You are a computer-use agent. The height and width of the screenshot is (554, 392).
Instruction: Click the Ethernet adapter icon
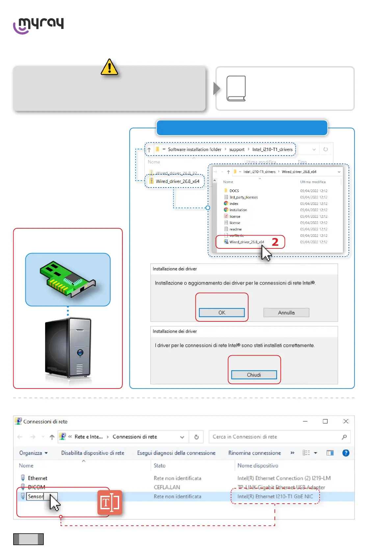pyautogui.click(x=23, y=478)
